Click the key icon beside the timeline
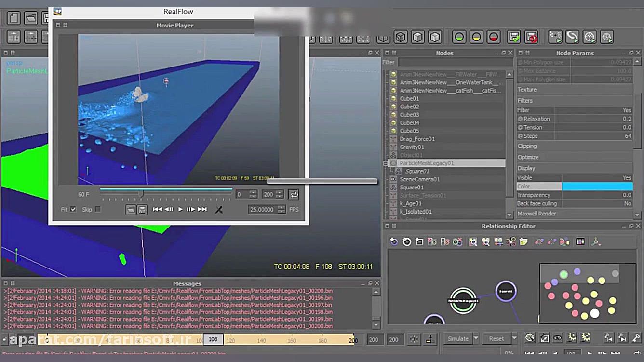The width and height of the screenshot is (644, 362). tap(636, 338)
